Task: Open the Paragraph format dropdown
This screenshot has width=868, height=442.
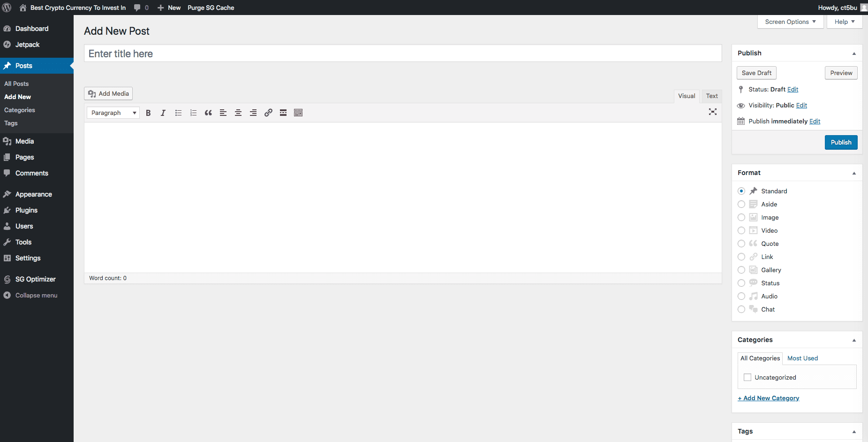Action: (x=113, y=113)
